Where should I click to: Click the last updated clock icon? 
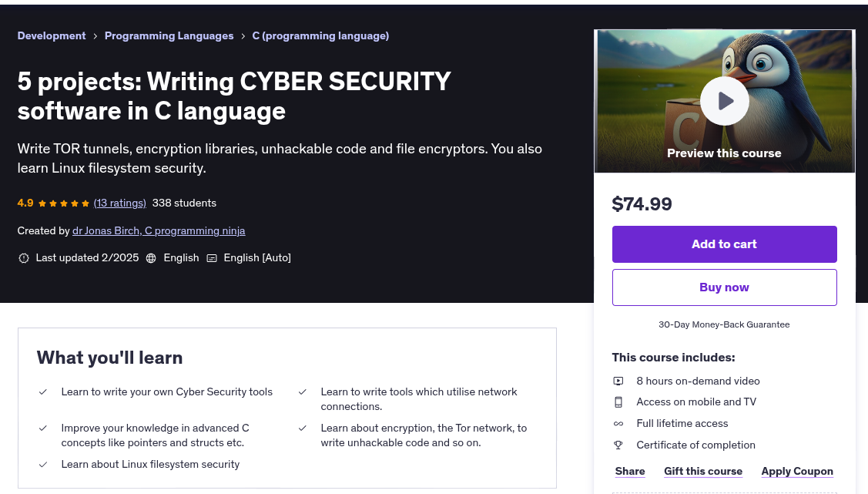[x=24, y=258]
